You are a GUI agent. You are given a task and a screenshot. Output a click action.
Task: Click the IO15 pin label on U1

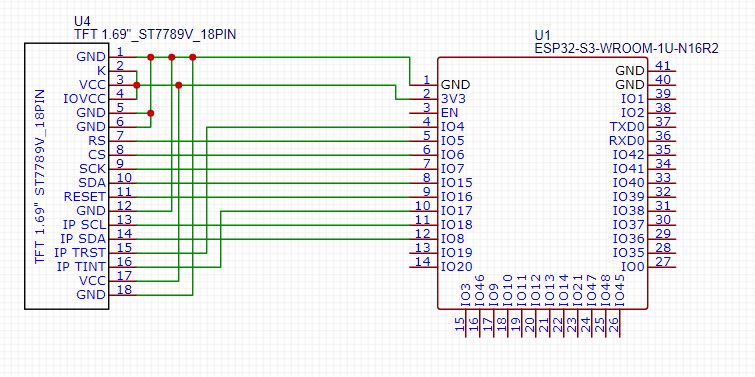tap(456, 182)
